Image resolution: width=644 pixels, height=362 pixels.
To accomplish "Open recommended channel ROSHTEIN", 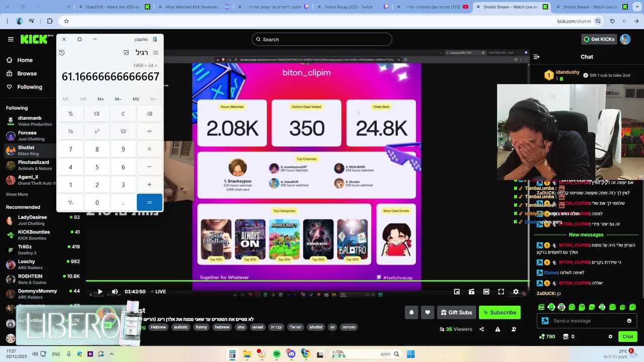I will [43, 279].
